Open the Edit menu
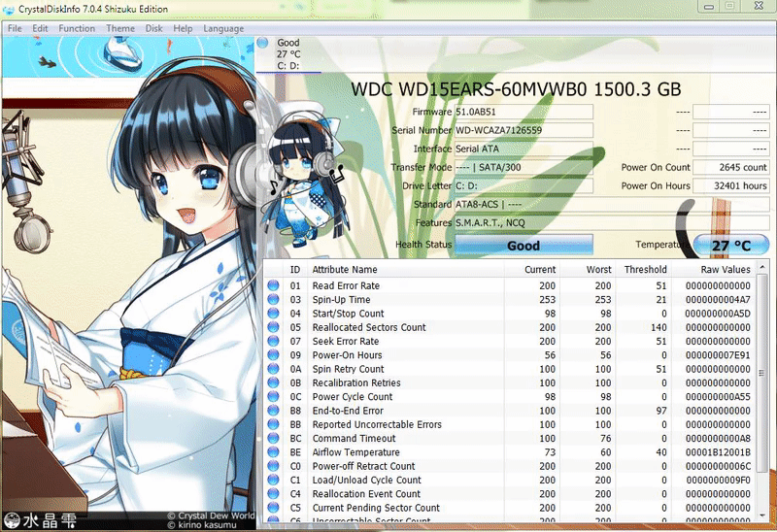 pyautogui.click(x=40, y=28)
